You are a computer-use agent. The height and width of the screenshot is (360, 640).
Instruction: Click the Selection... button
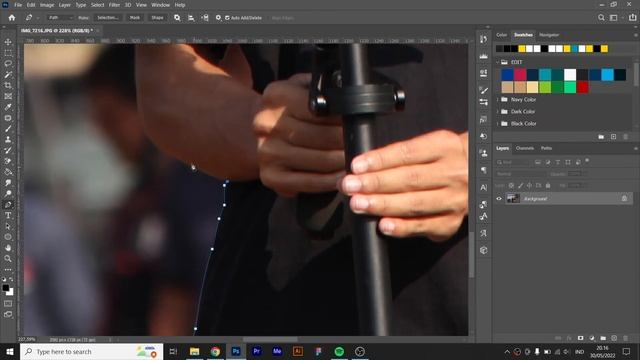[x=107, y=18]
